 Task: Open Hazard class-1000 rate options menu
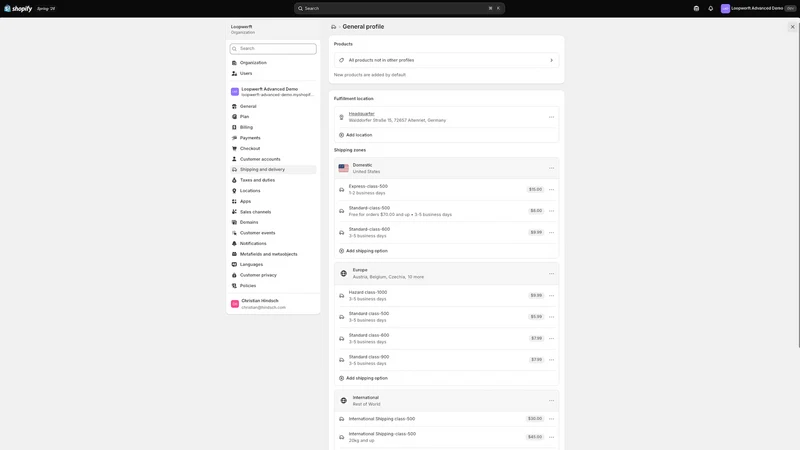pyautogui.click(x=552, y=296)
